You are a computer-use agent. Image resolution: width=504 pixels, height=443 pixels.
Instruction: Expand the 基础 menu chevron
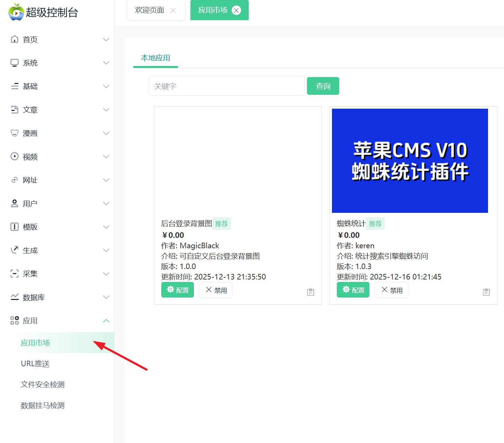[106, 86]
